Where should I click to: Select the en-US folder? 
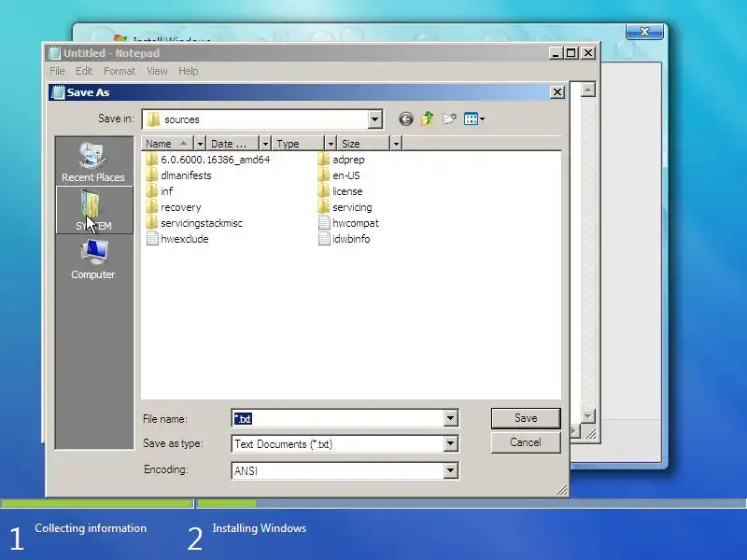click(x=339, y=175)
